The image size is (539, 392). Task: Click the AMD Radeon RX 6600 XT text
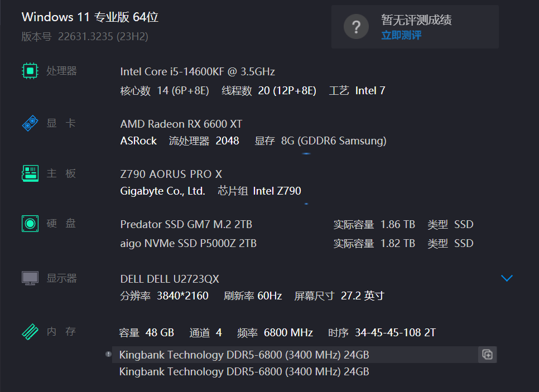click(x=181, y=124)
